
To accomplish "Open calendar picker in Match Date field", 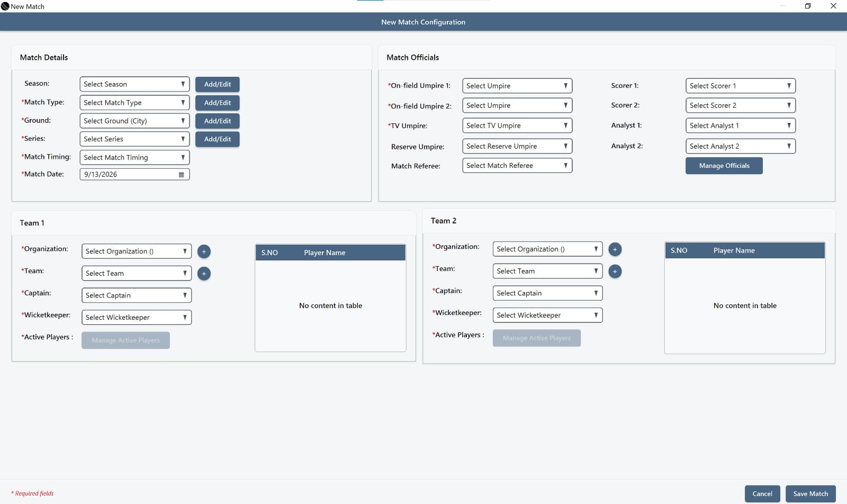I will (x=182, y=175).
